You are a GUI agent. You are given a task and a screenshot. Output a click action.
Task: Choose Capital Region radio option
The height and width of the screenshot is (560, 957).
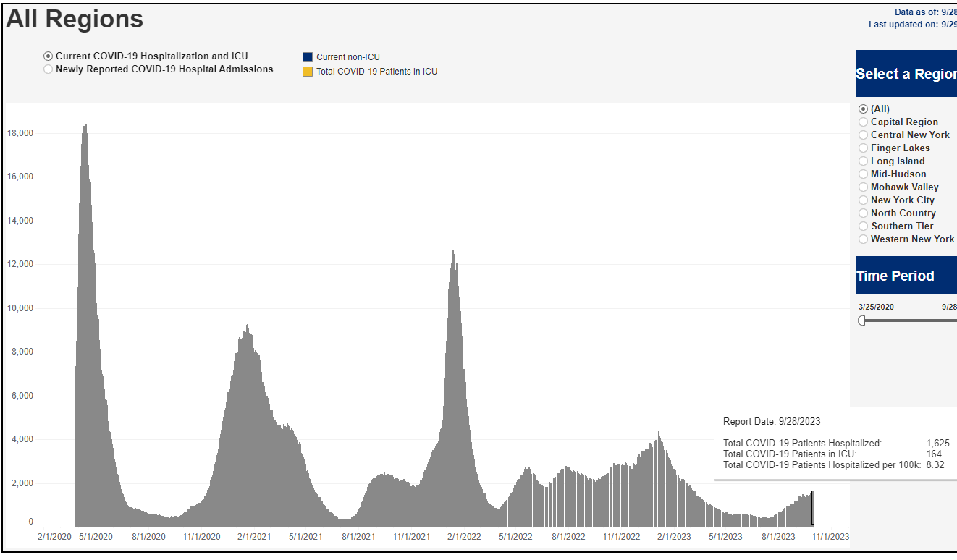[x=863, y=122]
